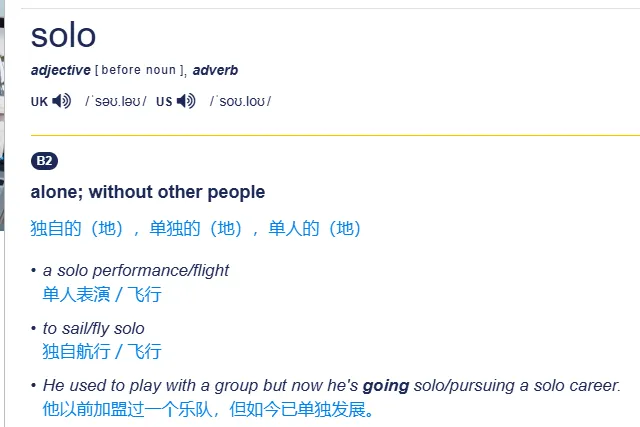
Task: Click the bold word 'going' in example
Action: 386,386
